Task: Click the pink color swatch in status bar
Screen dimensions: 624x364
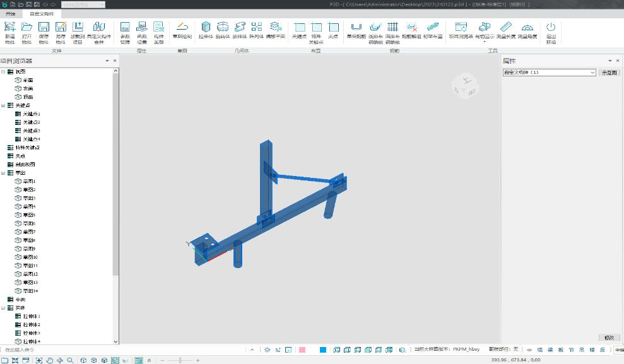Action: 302,349
